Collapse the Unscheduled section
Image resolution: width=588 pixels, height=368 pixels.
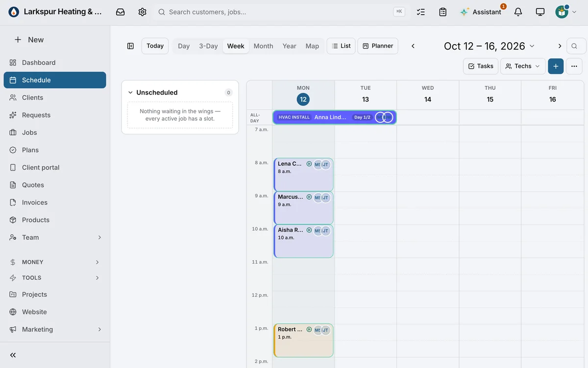(x=130, y=92)
